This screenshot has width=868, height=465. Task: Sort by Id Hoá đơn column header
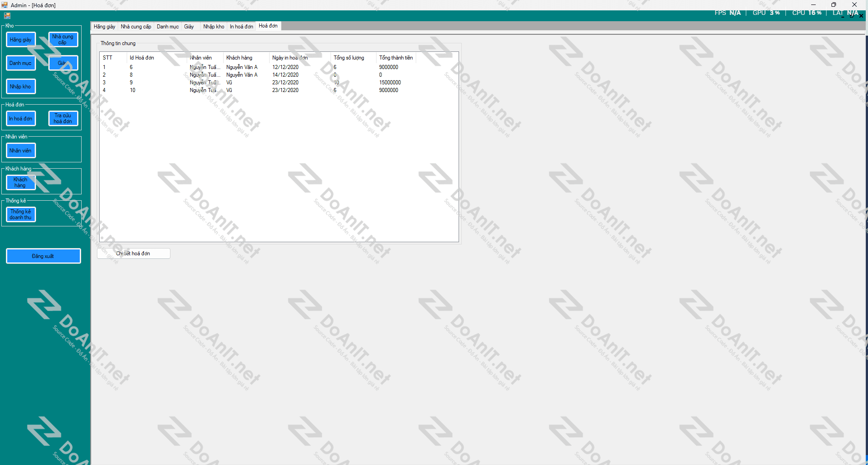point(157,58)
